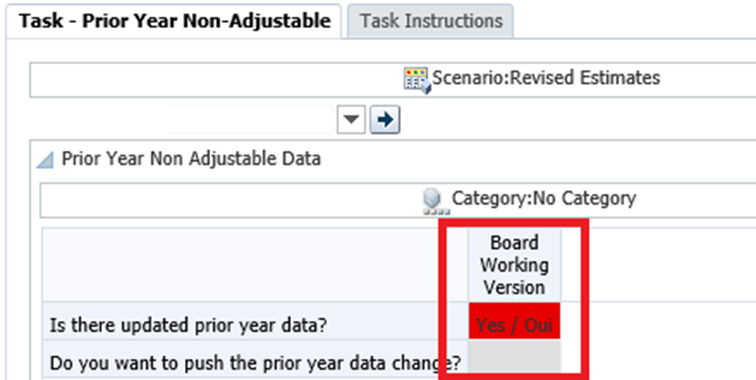756x380 pixels.
Task: Click blank cell right of Board Working Version
Action: coord(659,265)
